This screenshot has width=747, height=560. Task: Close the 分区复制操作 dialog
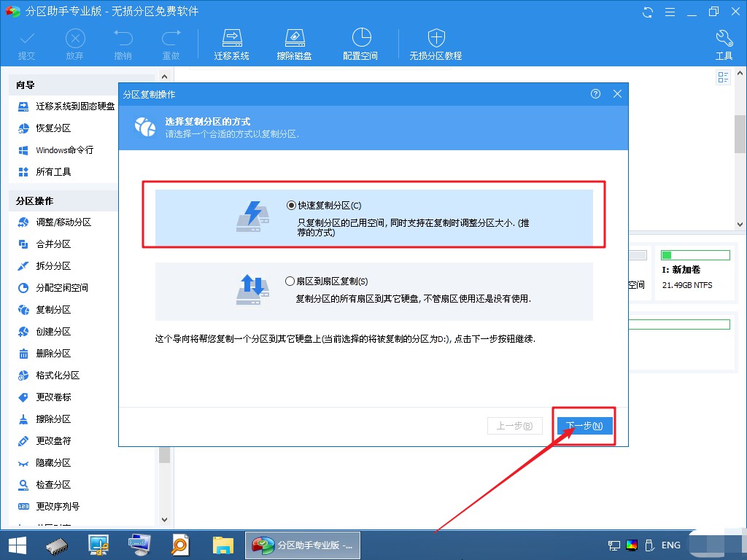(617, 94)
